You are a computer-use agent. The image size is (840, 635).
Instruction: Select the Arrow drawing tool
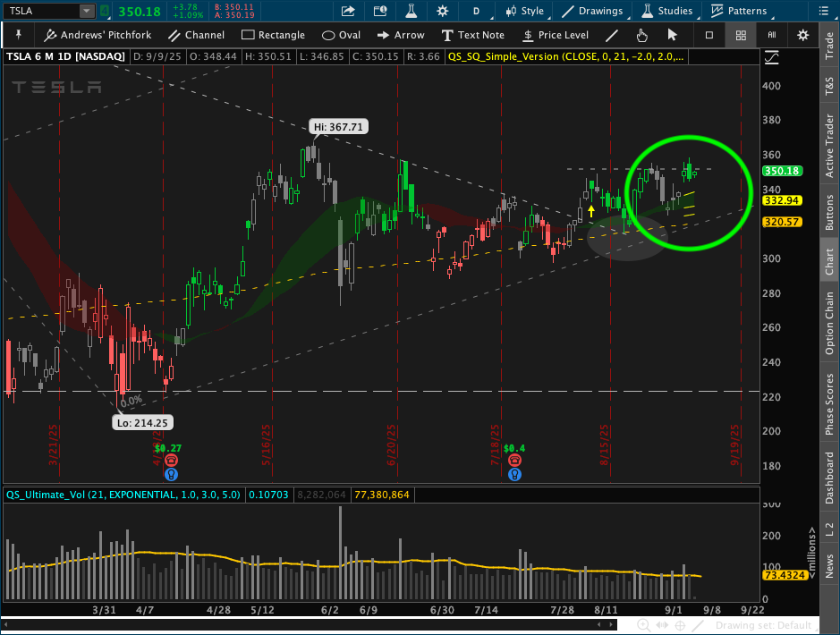(401, 35)
